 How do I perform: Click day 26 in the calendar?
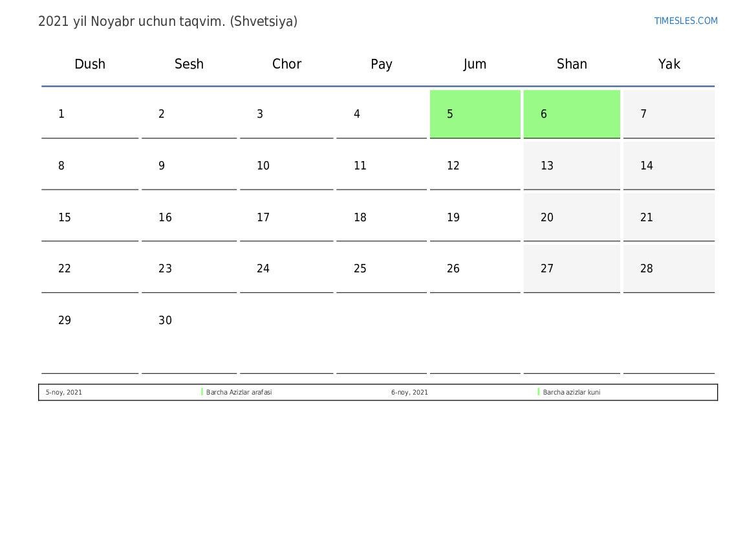[475, 268]
